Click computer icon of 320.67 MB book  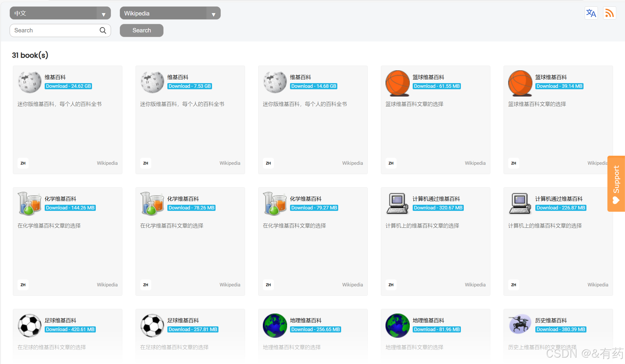[397, 204]
